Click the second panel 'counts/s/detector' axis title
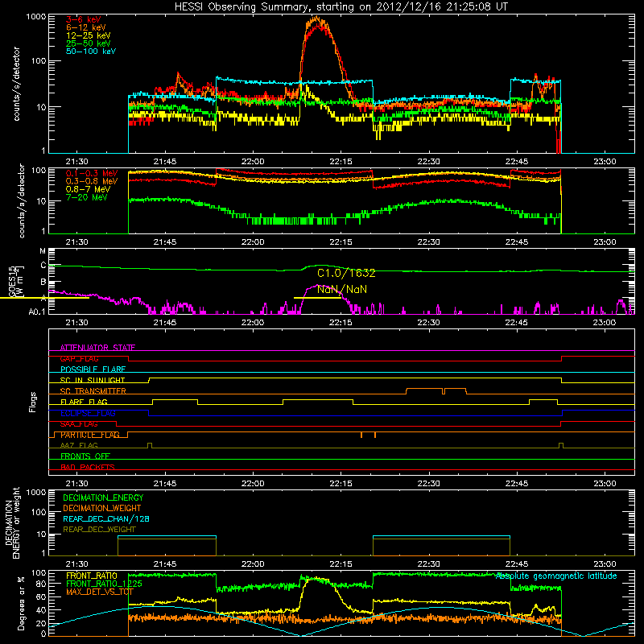 point(22,201)
